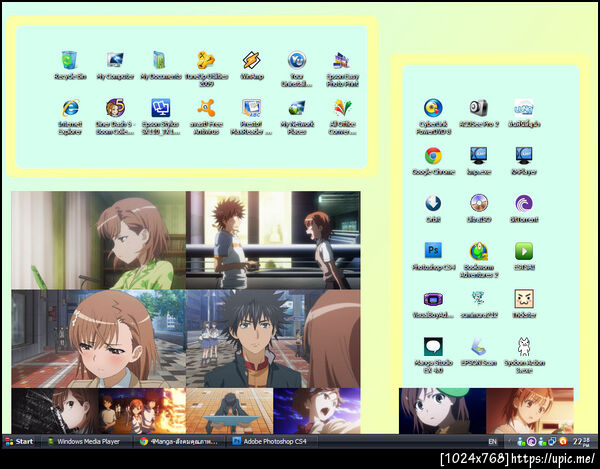Viewport: 600px width, 469px height.
Task: Open the Recycle Bin desktop icon
Action: [x=70, y=60]
